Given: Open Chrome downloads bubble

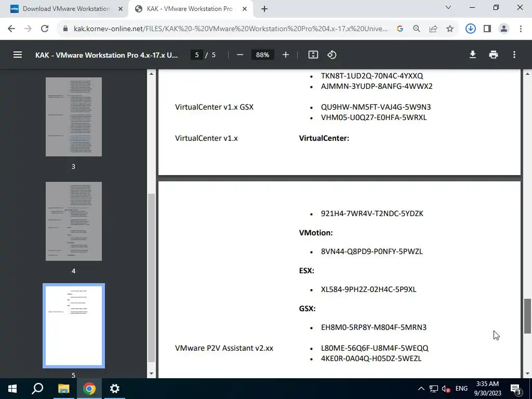Looking at the screenshot, I should (x=470, y=29).
